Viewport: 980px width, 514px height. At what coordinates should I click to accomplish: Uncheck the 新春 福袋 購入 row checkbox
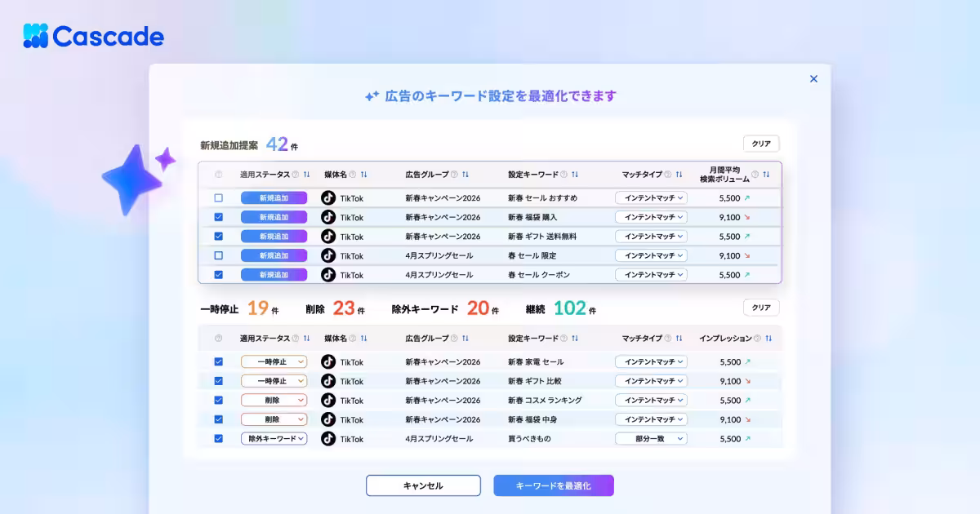(216, 217)
